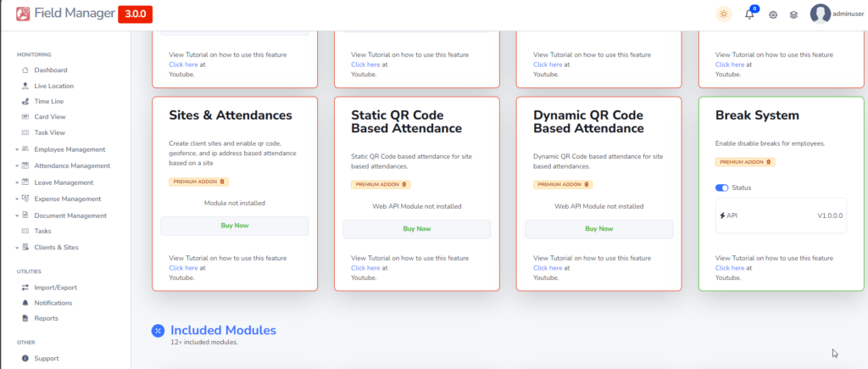Click the Break System card title
Image resolution: width=868 pixels, height=369 pixels.
tap(757, 115)
